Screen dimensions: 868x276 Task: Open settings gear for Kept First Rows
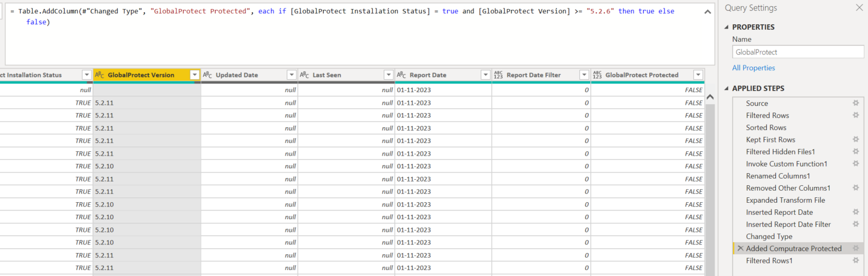(855, 140)
